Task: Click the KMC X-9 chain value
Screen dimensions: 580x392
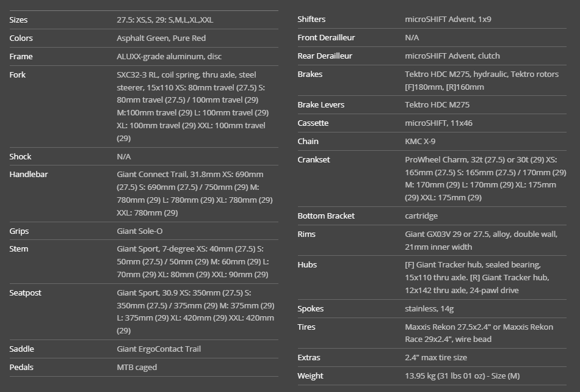Action: [x=420, y=141]
